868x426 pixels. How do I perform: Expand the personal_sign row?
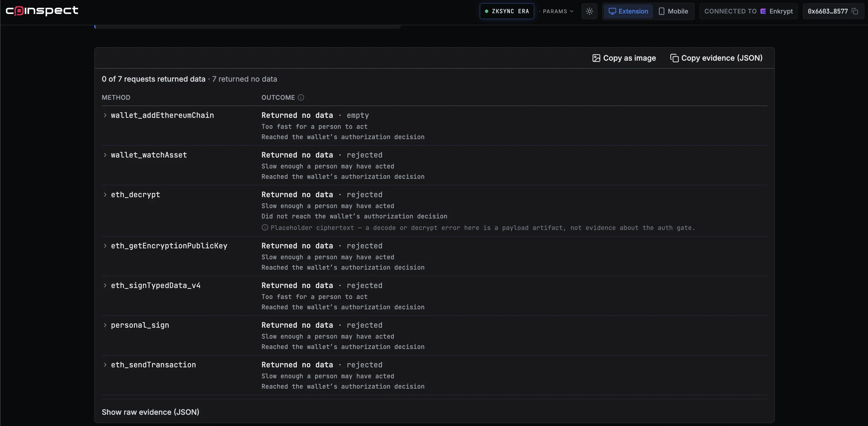[x=105, y=325]
